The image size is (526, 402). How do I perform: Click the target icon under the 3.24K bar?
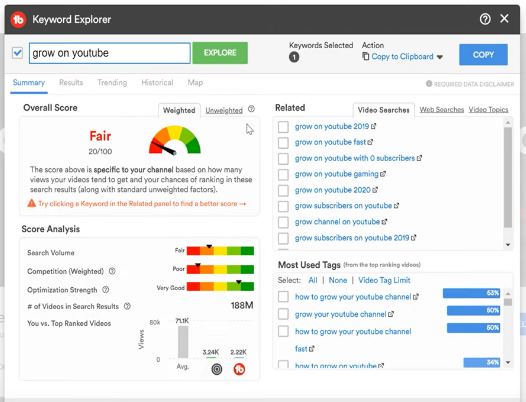(217, 369)
